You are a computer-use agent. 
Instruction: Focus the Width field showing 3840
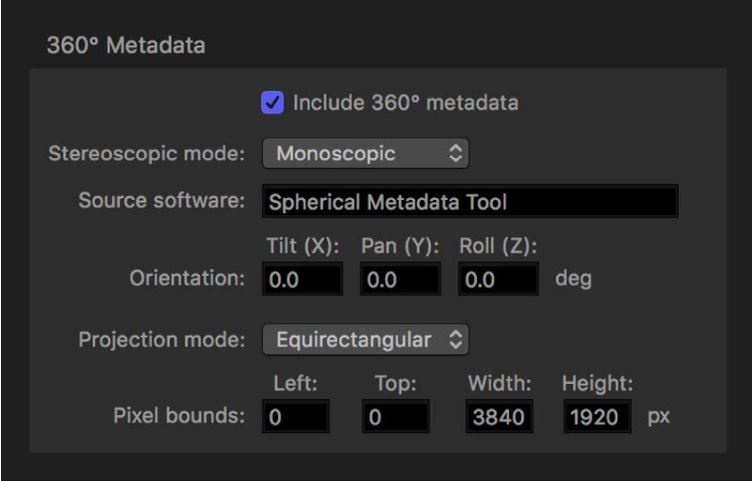(x=498, y=417)
